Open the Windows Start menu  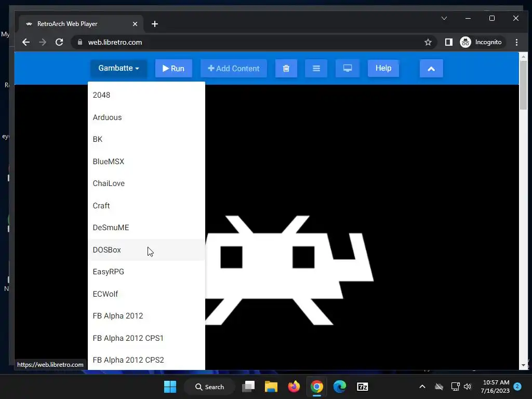point(170,387)
